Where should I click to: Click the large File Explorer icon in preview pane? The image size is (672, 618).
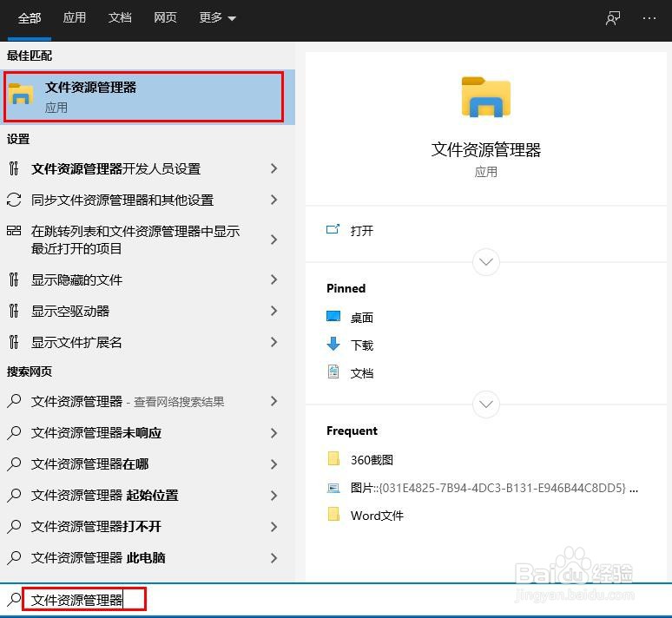tap(486, 97)
